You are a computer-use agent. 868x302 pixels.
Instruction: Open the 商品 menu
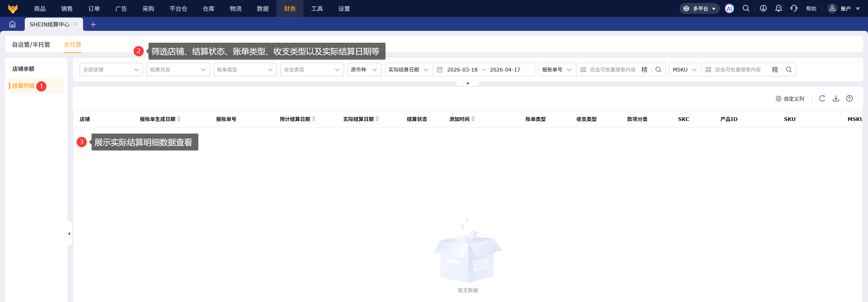pos(40,8)
